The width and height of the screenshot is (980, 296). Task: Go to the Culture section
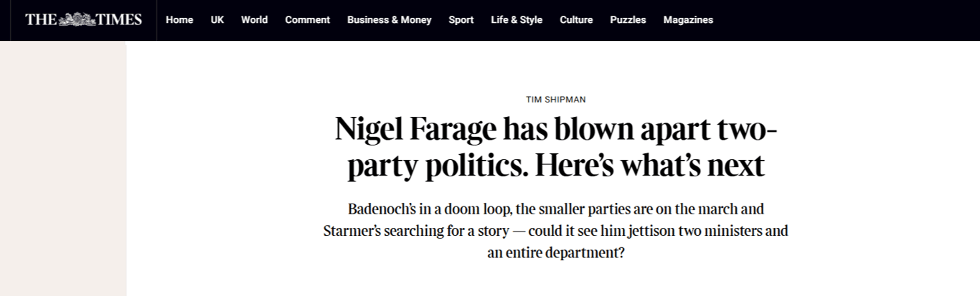point(576,20)
